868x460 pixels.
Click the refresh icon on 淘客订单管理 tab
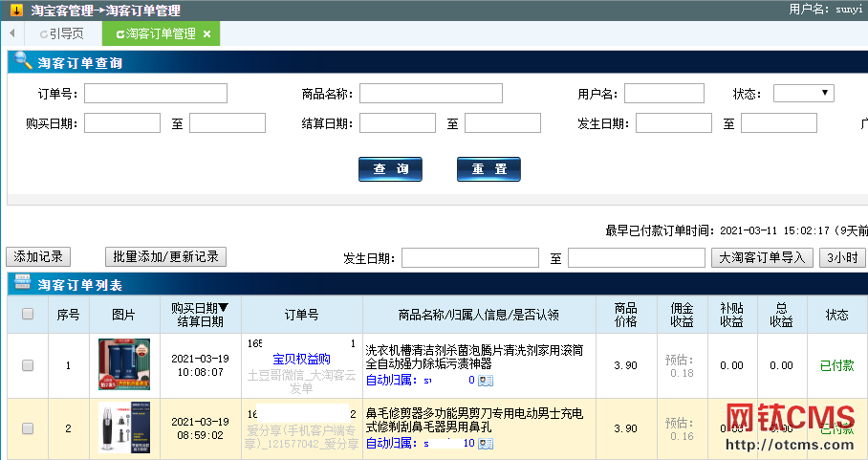[119, 34]
